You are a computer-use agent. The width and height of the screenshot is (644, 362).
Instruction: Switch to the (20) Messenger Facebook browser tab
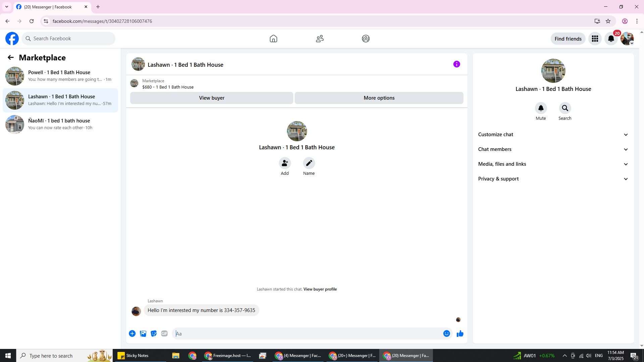[52, 7]
